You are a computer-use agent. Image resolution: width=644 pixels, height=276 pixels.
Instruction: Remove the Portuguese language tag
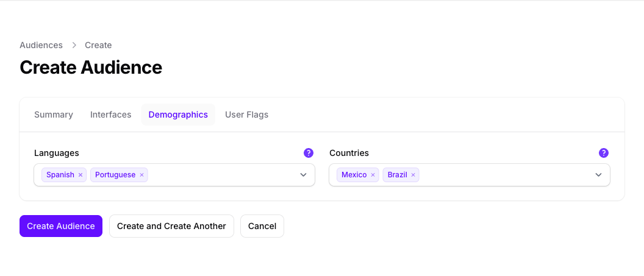pos(141,175)
